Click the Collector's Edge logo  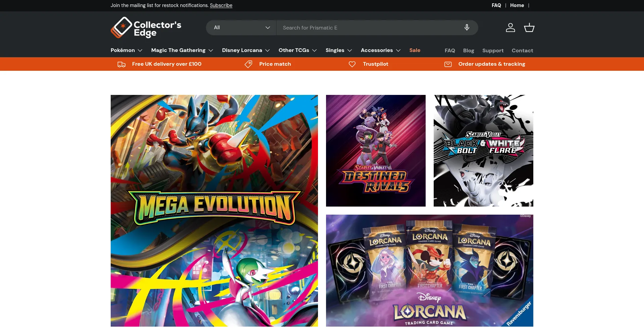[x=146, y=27]
